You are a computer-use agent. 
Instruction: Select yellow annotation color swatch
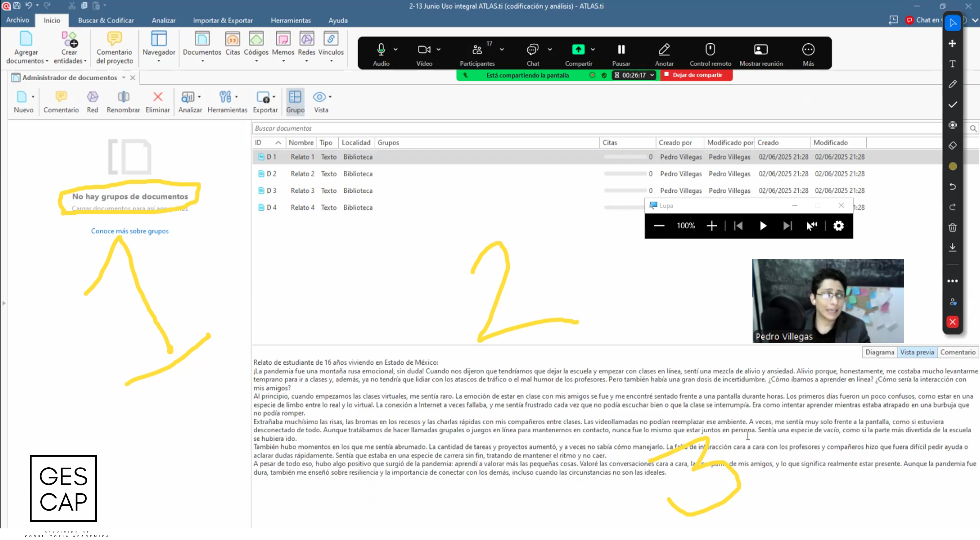[x=952, y=166]
